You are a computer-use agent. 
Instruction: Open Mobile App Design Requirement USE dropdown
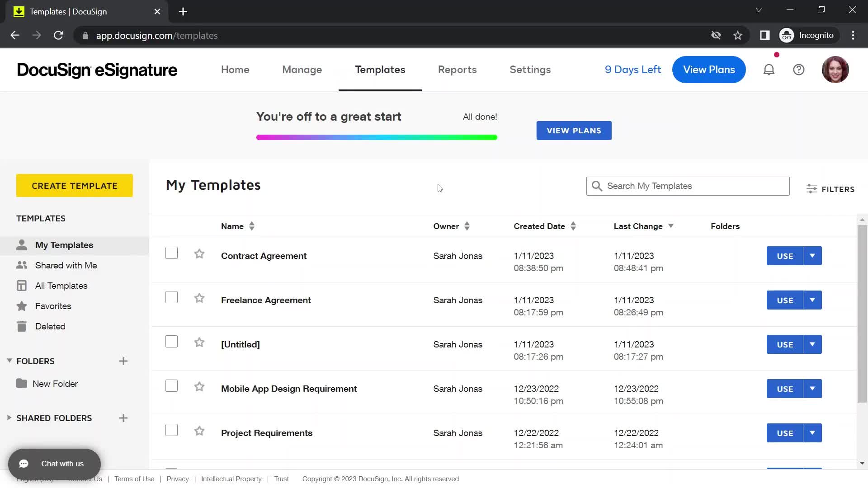(812, 389)
